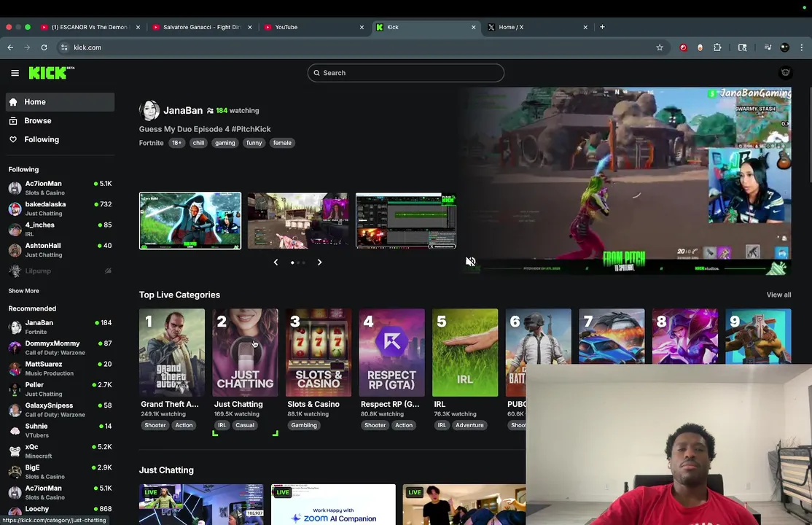Open Just Chatting category card
The image size is (812, 525).
click(245, 353)
